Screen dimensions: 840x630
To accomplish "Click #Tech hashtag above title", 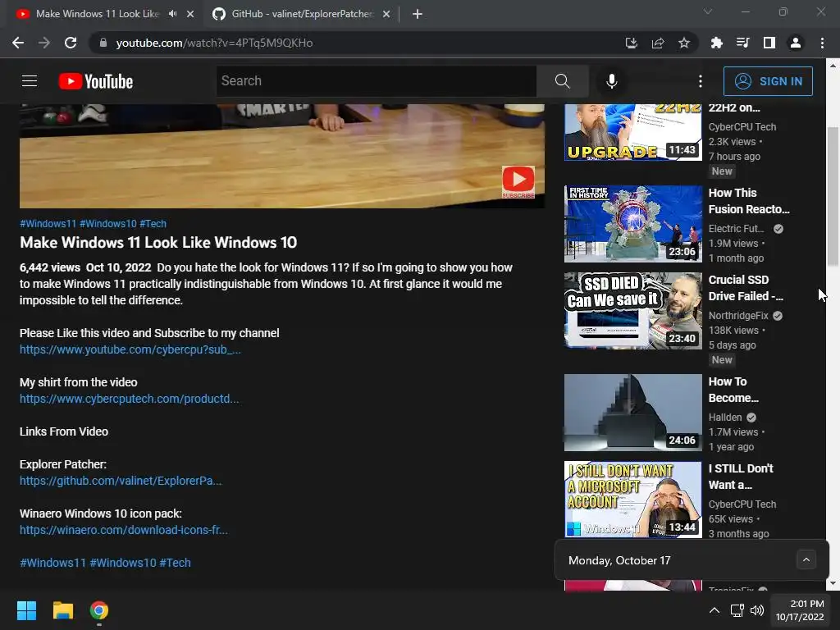I will pos(153,223).
